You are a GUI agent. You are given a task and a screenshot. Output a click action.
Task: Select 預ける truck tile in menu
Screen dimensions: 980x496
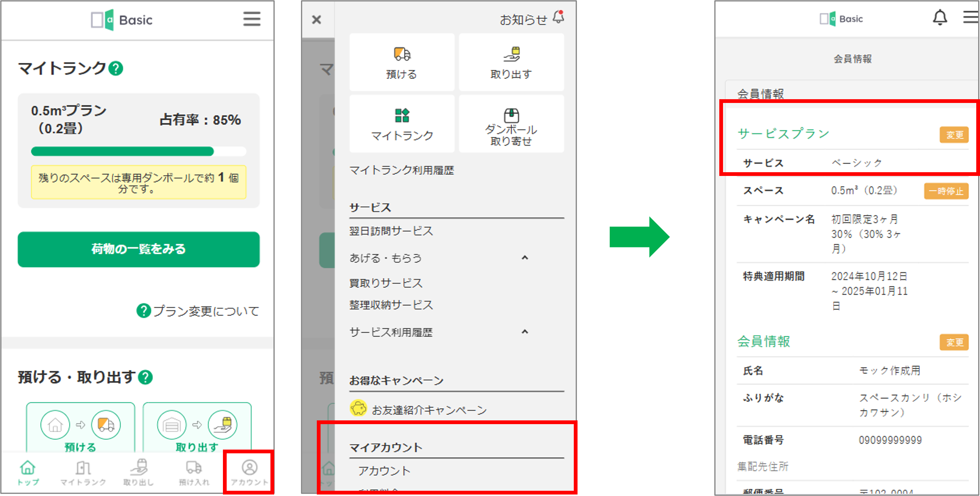point(402,62)
